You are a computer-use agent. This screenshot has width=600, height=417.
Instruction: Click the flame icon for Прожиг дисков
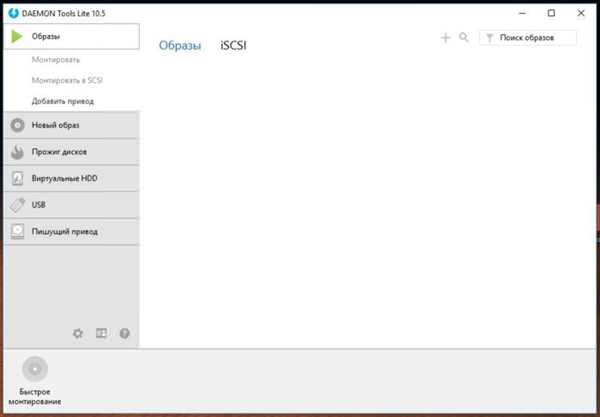pyautogui.click(x=17, y=152)
